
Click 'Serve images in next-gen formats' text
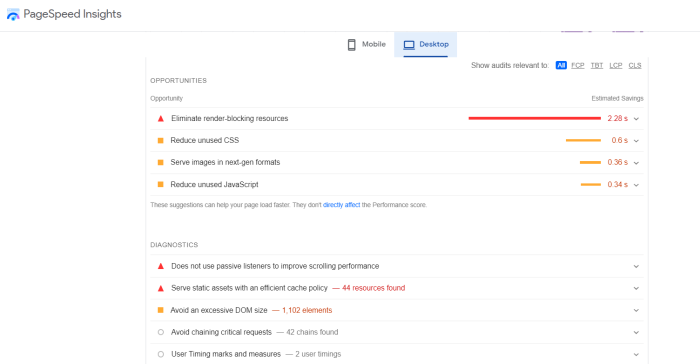point(225,162)
